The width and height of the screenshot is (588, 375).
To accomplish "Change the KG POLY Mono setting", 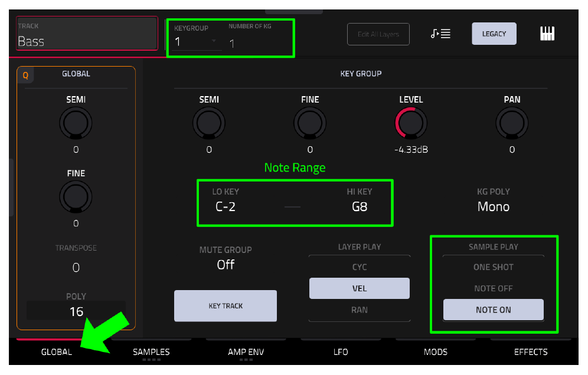I will 493,207.
